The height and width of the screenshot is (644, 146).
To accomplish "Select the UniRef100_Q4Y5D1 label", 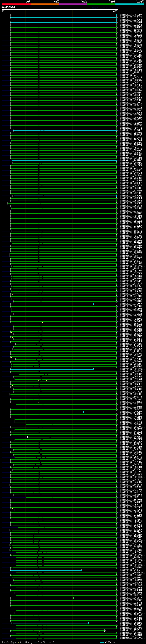I will [x=131, y=306].
